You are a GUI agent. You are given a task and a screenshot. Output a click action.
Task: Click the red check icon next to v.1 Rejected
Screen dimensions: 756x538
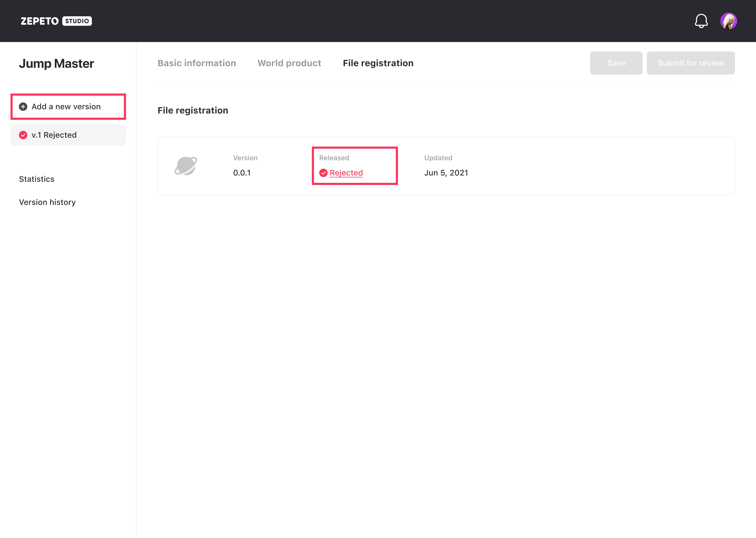pyautogui.click(x=23, y=135)
